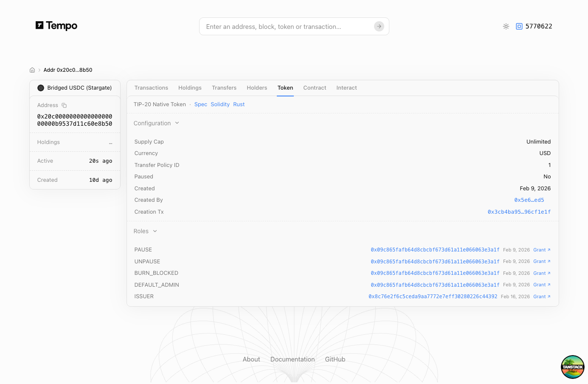Screen dimensions: 588x384
Task: Open the DEFAULT_ADMIN role holder address
Action: click(435, 285)
